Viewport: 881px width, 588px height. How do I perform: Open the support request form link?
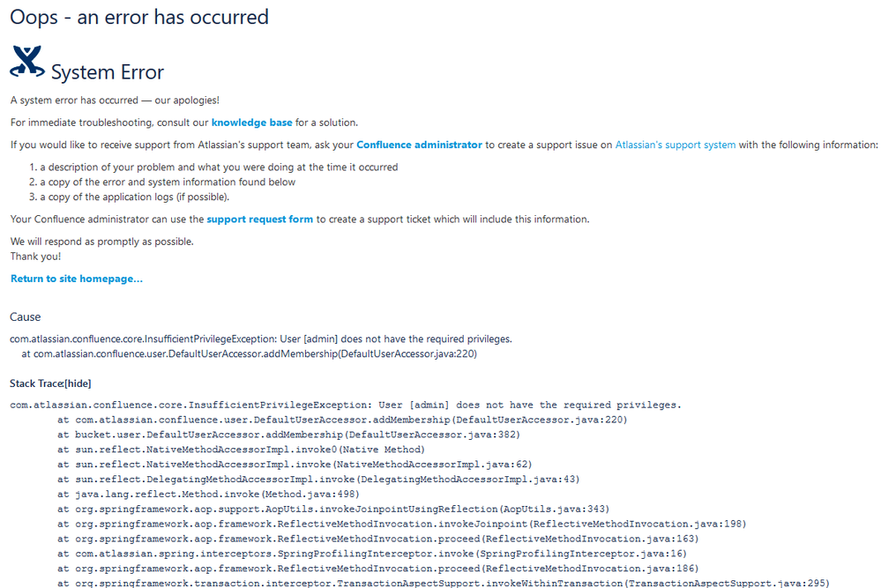(x=259, y=219)
